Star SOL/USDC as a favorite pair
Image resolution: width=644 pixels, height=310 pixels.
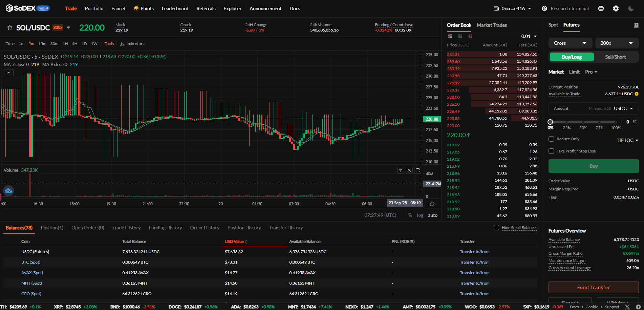point(10,27)
